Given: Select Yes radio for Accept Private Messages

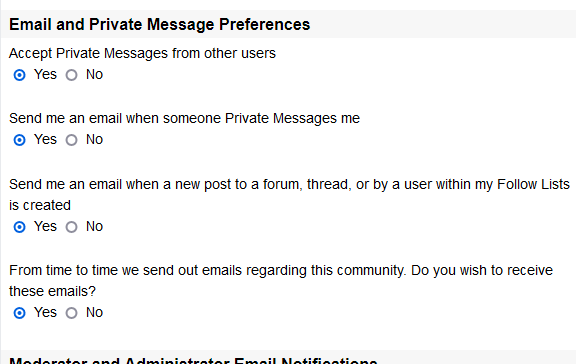Looking at the screenshot, I should tap(19, 75).
